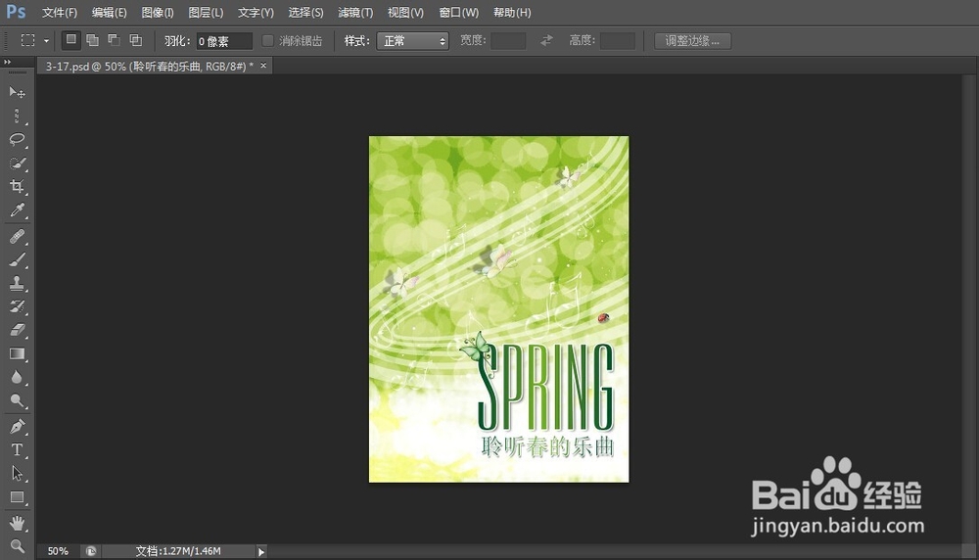
Task: Open the 选择(S) menu
Action: point(305,13)
